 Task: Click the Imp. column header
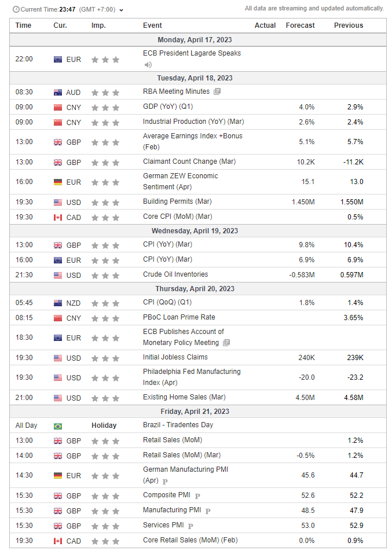click(98, 25)
